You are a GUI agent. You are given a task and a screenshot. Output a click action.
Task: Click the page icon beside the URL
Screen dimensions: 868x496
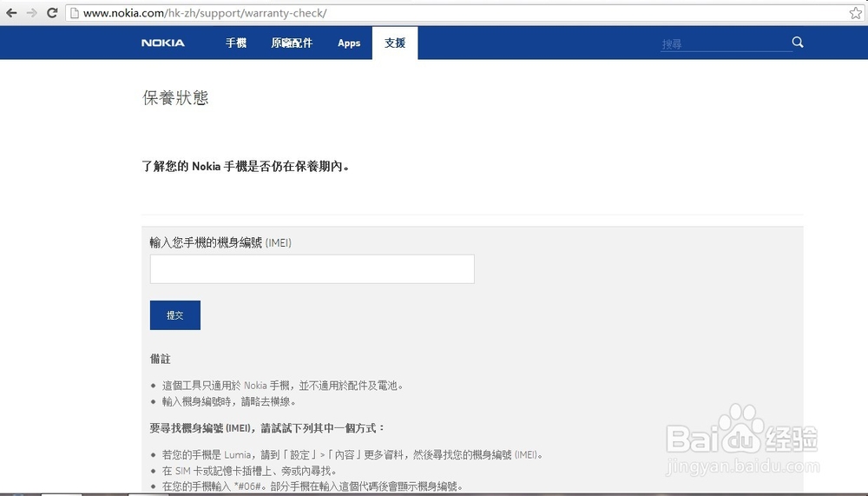pyautogui.click(x=74, y=13)
